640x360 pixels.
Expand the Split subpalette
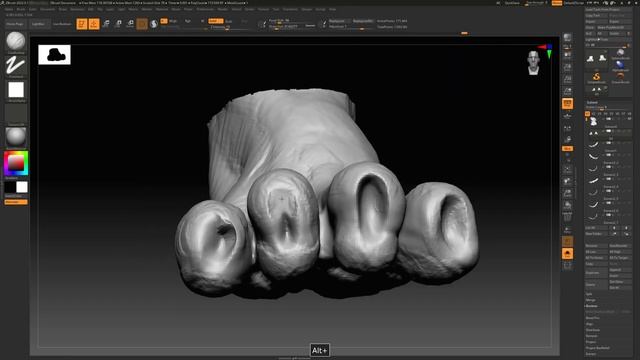click(589, 294)
